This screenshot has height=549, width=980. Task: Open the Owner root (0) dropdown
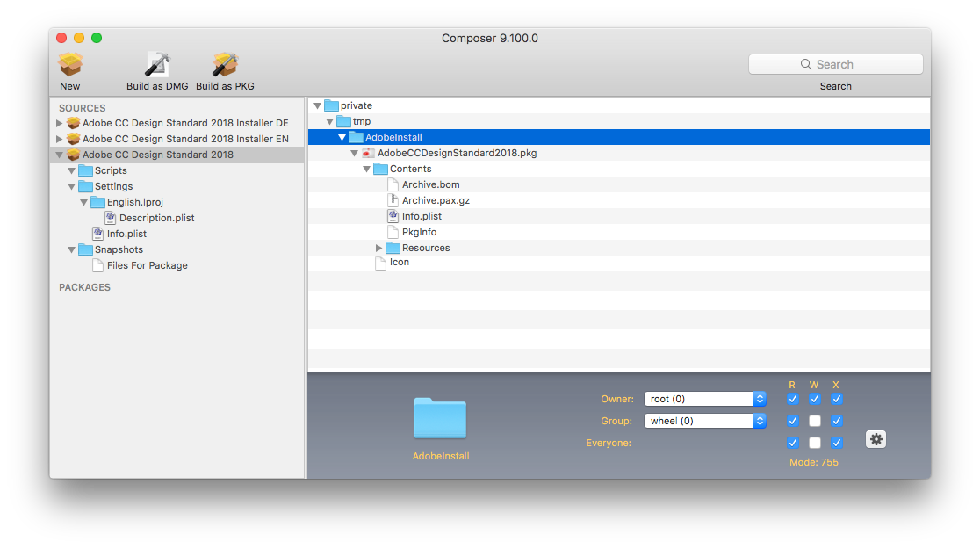(705, 399)
